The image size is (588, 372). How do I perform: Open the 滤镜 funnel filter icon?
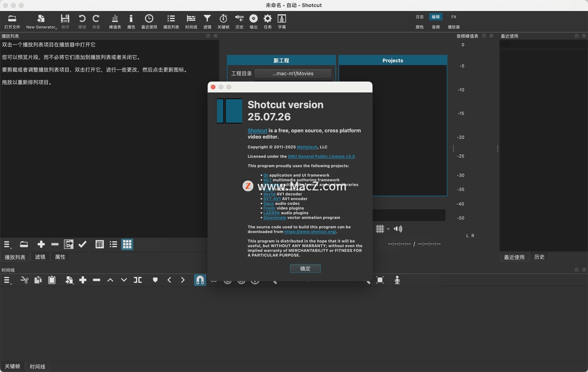(207, 21)
